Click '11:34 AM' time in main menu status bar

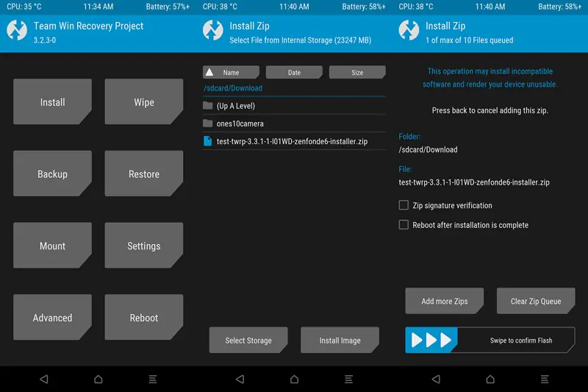[x=98, y=7]
